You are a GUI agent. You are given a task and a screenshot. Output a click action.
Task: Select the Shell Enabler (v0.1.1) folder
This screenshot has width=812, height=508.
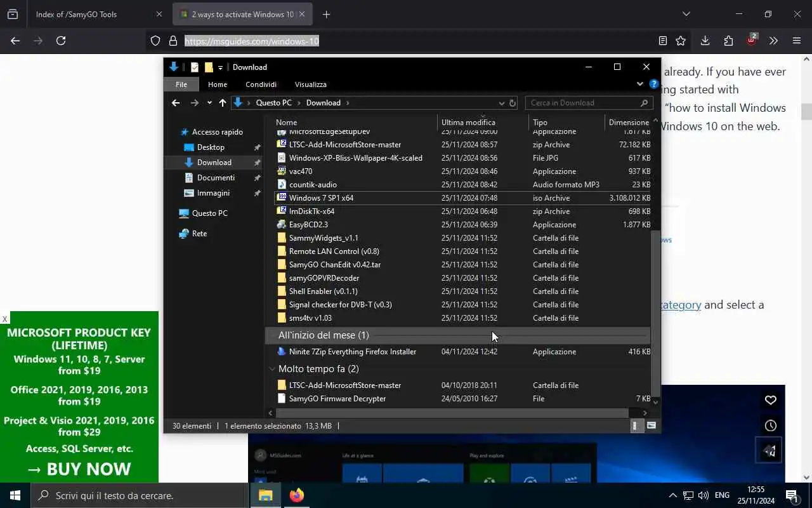click(463, 291)
